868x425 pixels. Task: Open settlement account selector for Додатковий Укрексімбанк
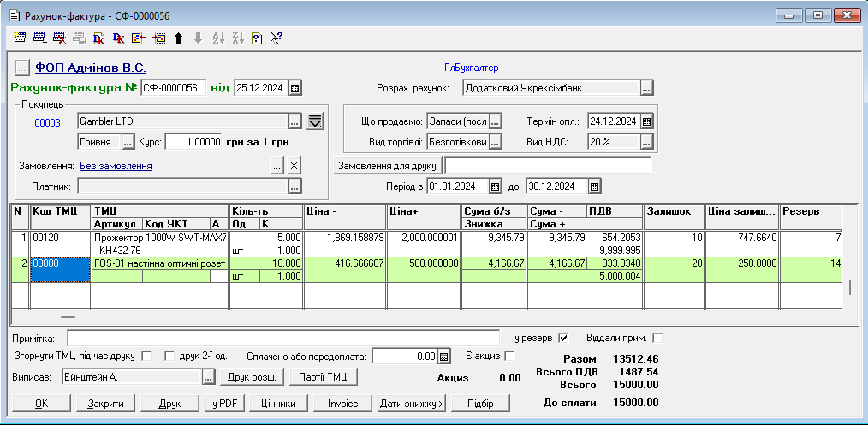point(647,87)
